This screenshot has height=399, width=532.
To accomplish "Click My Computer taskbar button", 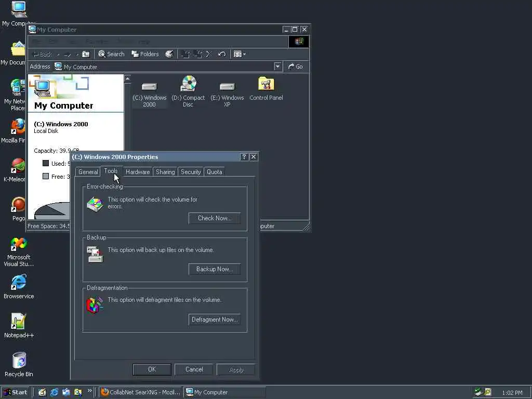I will pyautogui.click(x=224, y=392).
